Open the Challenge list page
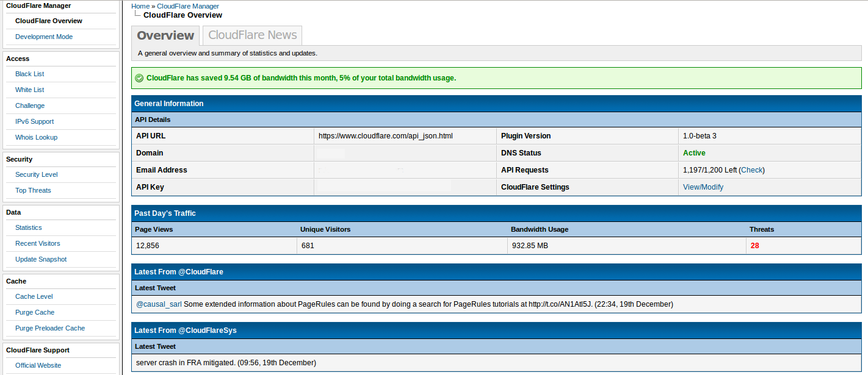The height and width of the screenshot is (375, 868). coord(30,105)
